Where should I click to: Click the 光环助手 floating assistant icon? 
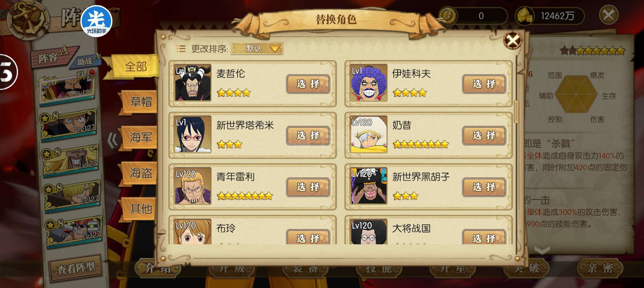(96, 21)
